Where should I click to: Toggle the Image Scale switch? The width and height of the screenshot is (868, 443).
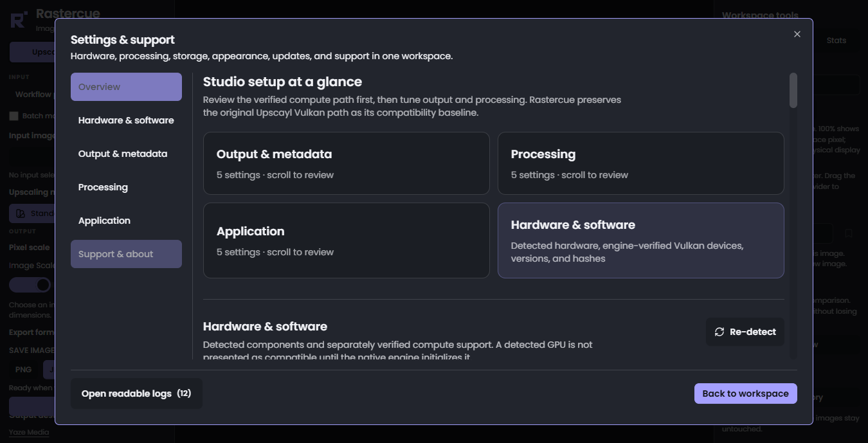[x=30, y=284]
